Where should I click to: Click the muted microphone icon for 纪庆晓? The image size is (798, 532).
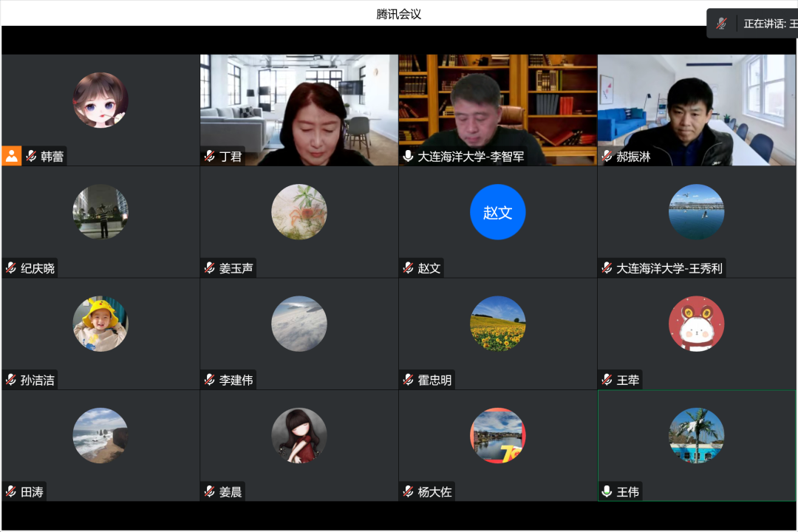(x=11, y=268)
